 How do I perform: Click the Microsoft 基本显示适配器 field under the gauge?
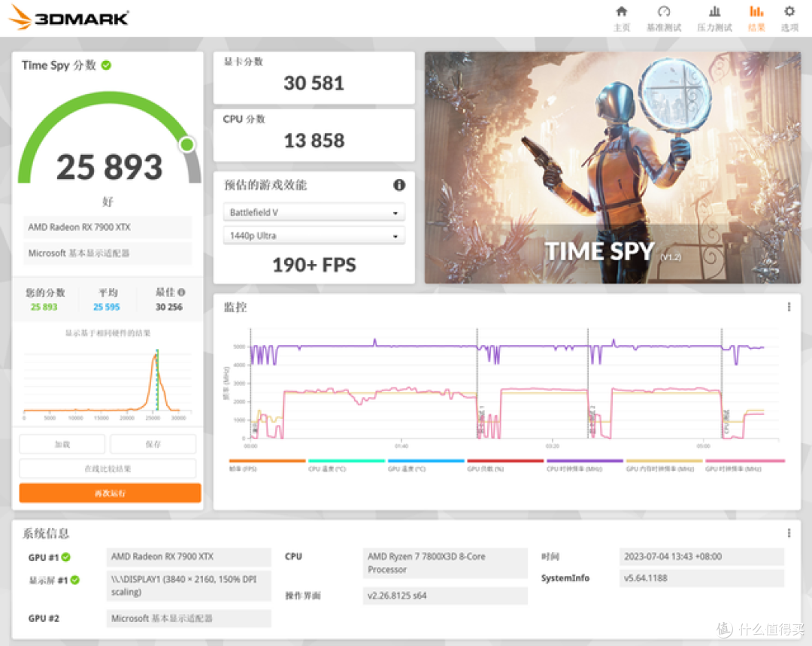[x=108, y=253]
